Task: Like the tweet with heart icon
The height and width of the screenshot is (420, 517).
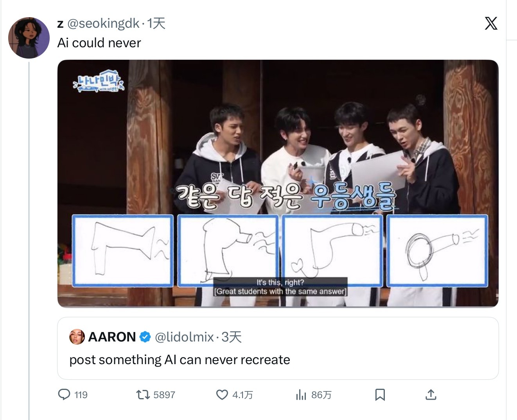Action: [222, 395]
